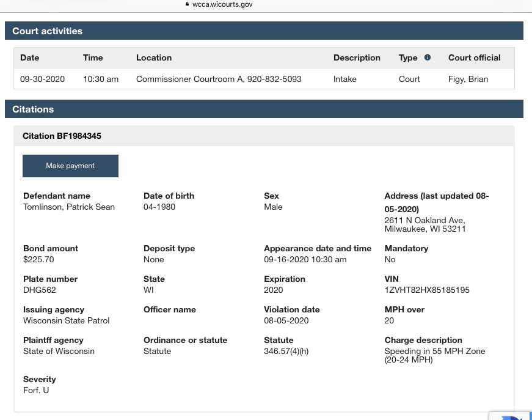Select the State value WI

pos(148,290)
